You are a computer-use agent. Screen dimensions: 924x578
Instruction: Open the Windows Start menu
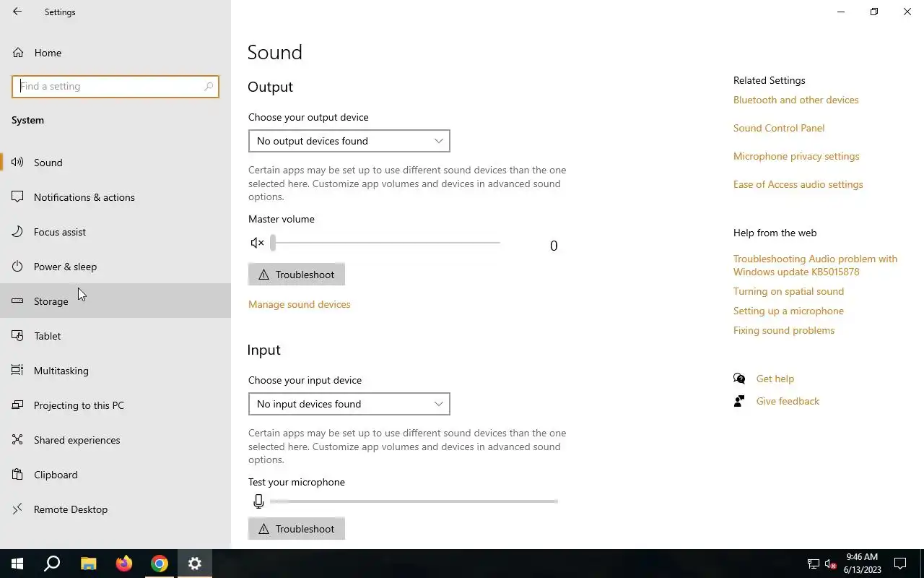(17, 564)
